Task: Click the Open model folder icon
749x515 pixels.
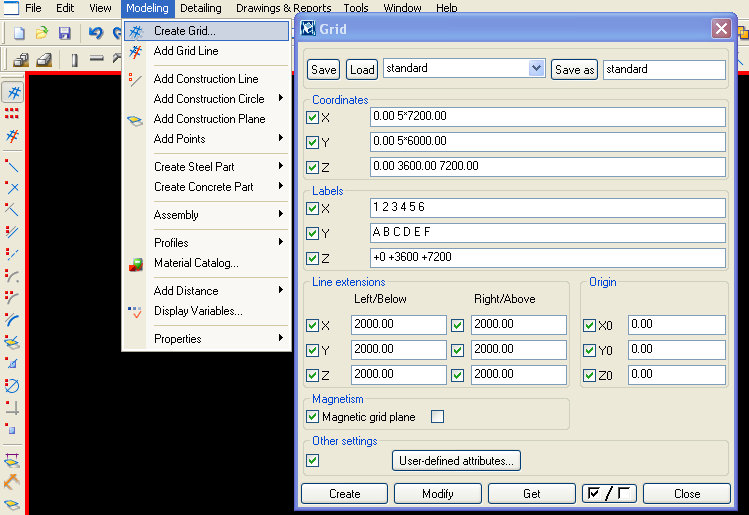Action: (42, 32)
